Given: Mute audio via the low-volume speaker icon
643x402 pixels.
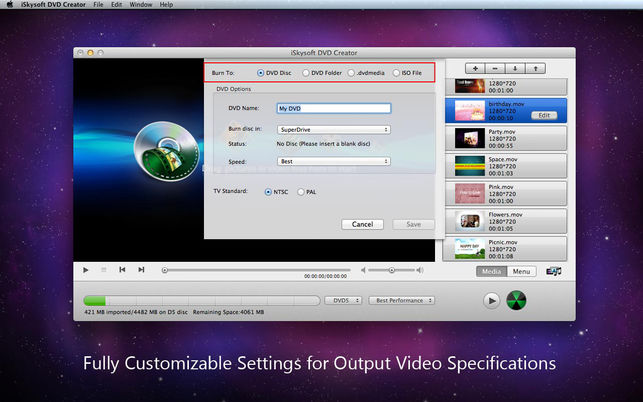Looking at the screenshot, I should point(363,270).
